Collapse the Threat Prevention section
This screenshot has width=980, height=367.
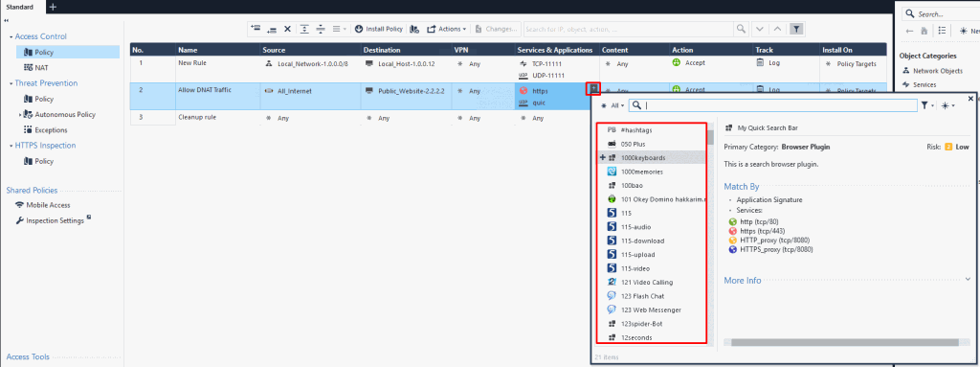click(11, 83)
